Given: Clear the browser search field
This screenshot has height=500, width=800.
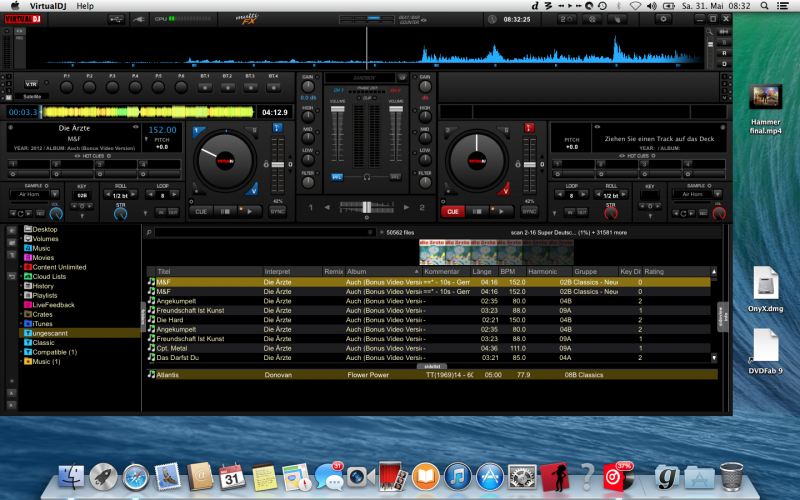Looking at the screenshot, I should pos(370,232).
